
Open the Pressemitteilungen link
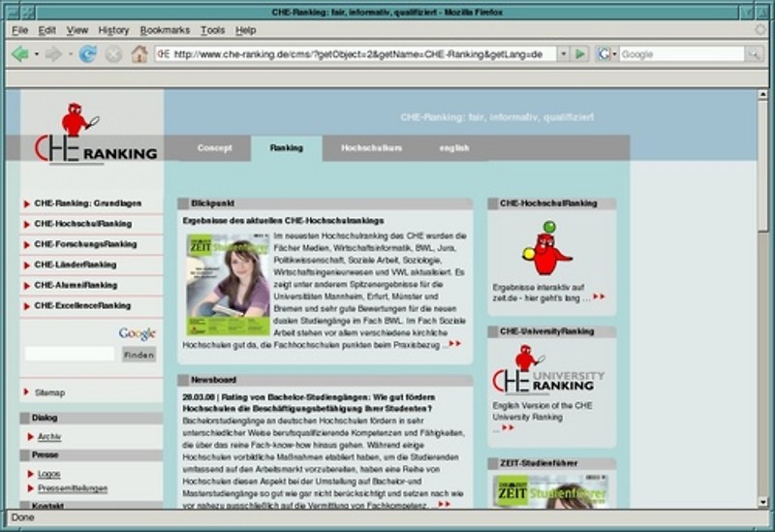pyautogui.click(x=73, y=488)
